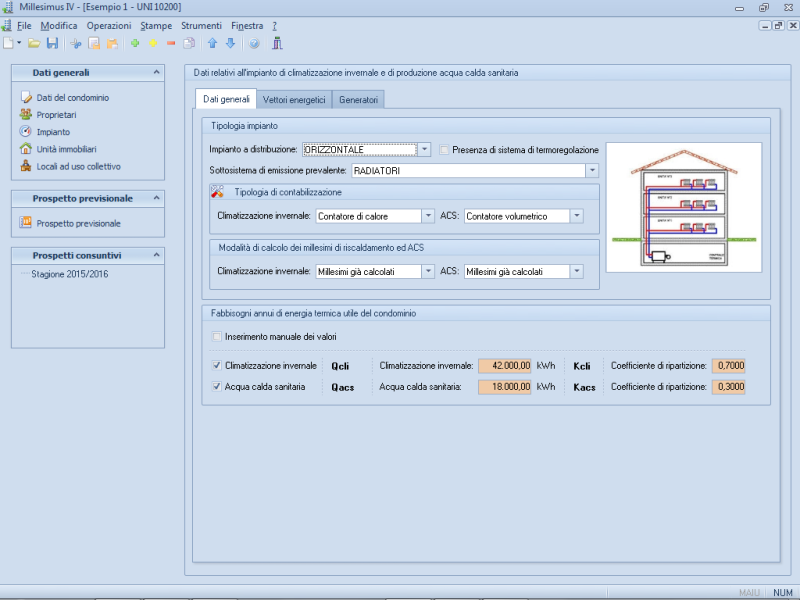Click the green plus add icon

click(135, 43)
